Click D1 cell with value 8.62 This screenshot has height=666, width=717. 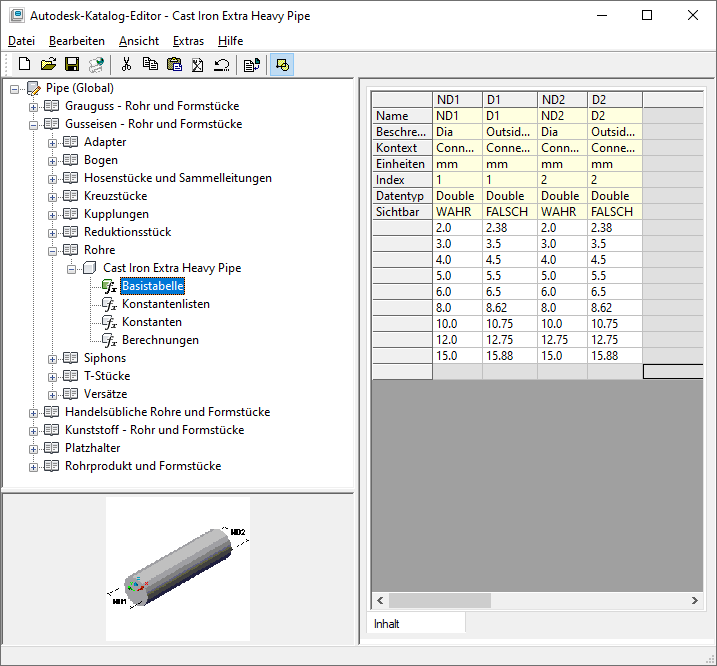point(510,308)
